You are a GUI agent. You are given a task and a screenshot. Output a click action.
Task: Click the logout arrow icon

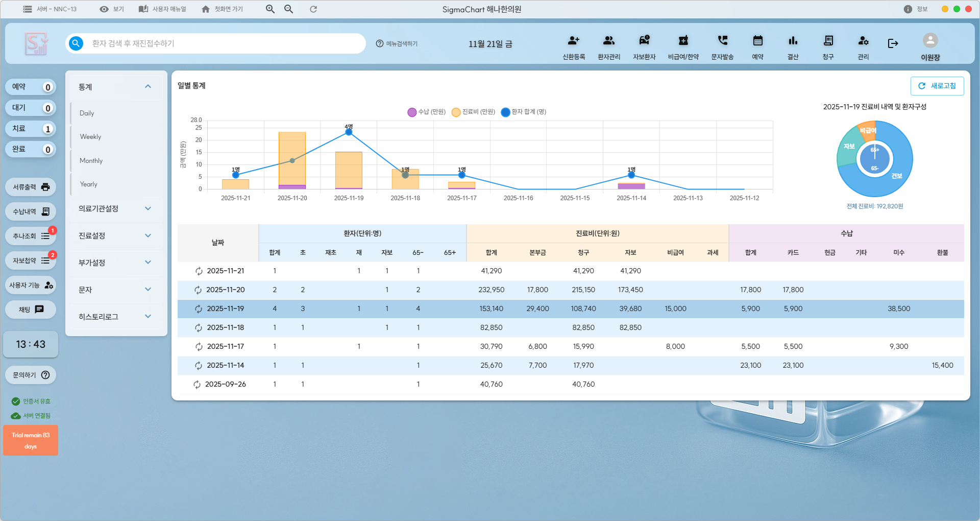893,43
